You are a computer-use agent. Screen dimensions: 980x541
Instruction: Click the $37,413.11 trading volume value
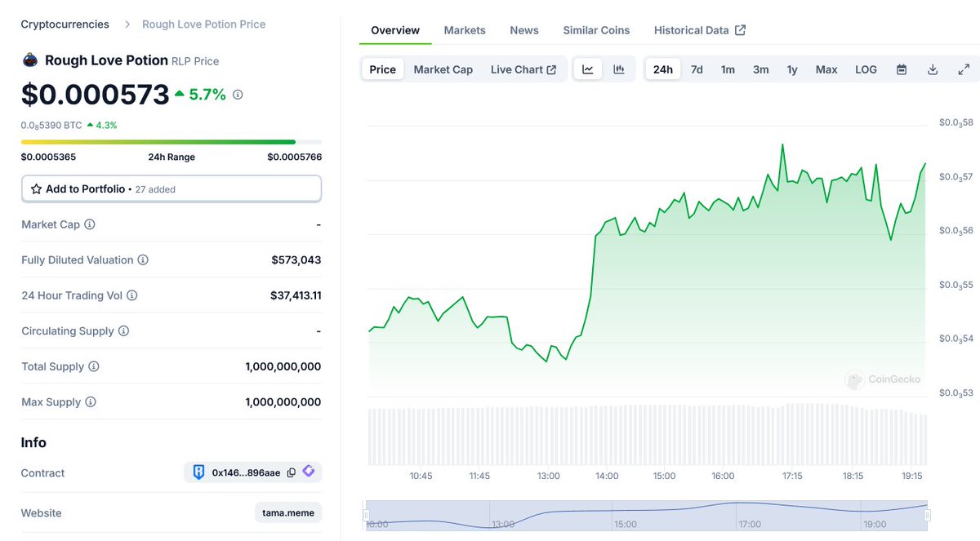point(296,295)
